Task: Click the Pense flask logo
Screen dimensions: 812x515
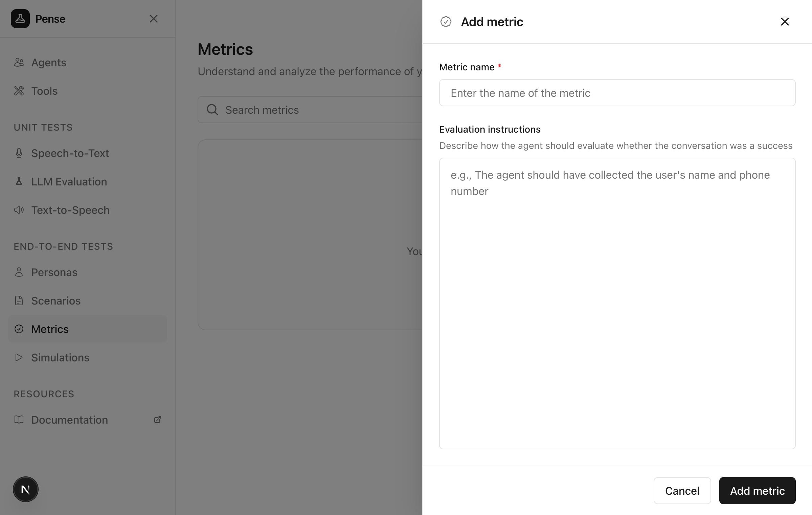Action: (20, 19)
